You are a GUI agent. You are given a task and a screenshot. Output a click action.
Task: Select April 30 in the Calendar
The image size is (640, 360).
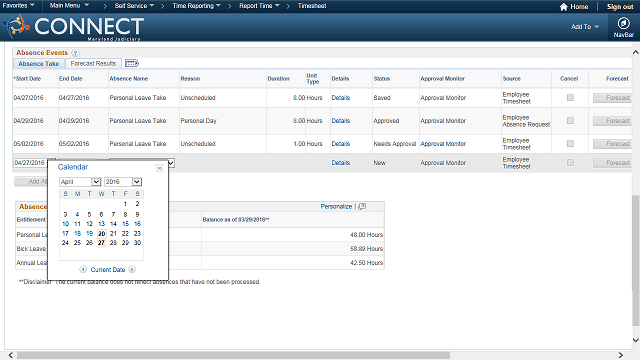(138, 243)
